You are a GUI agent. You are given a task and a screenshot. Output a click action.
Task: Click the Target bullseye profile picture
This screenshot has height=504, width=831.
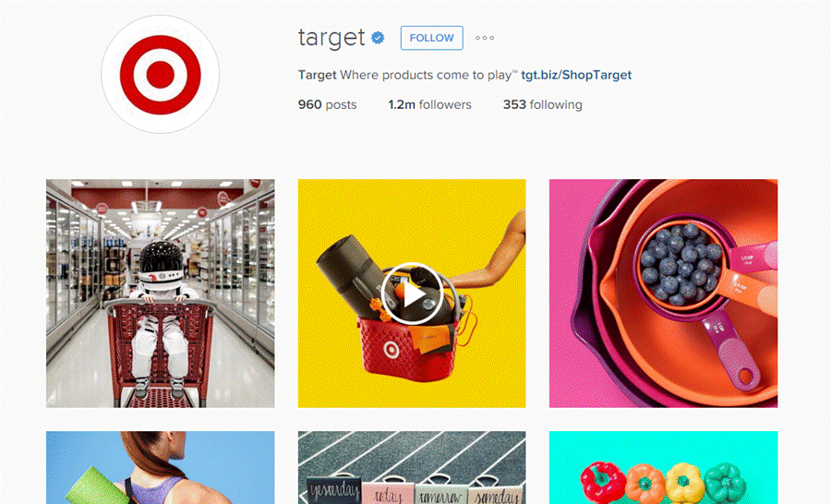point(160,74)
